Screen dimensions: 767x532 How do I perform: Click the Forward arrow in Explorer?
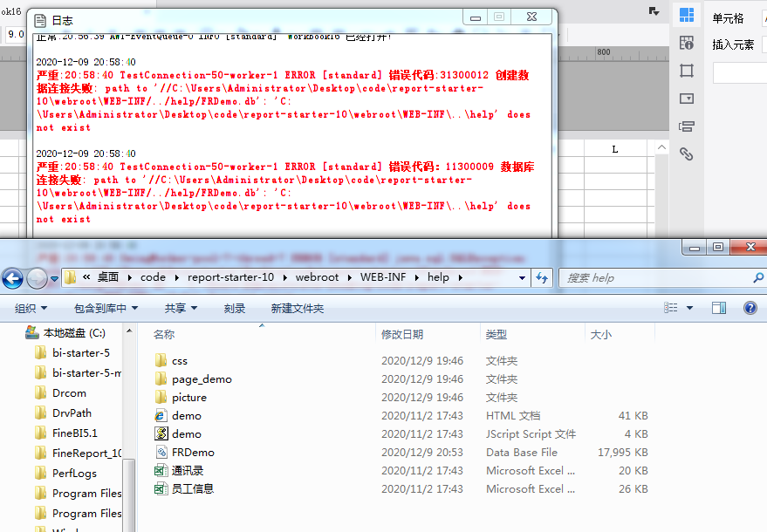click(38, 279)
